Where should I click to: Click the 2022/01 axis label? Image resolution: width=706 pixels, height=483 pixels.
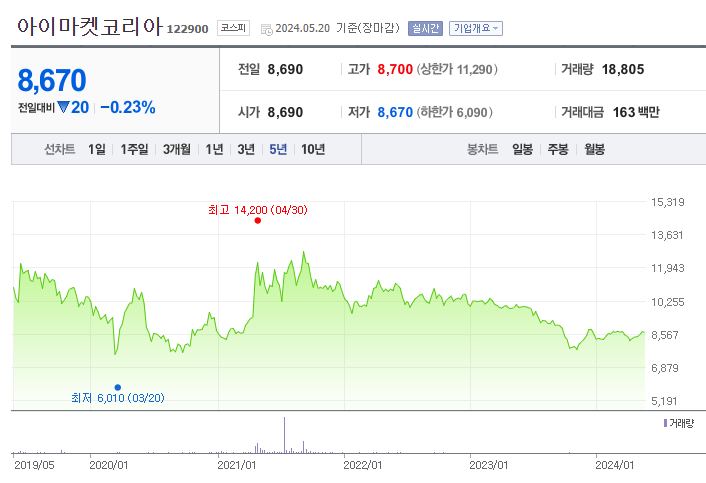[x=363, y=465]
